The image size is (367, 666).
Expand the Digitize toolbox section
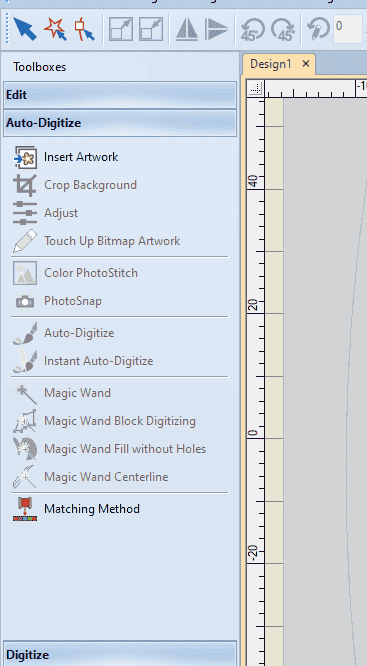tap(120, 654)
